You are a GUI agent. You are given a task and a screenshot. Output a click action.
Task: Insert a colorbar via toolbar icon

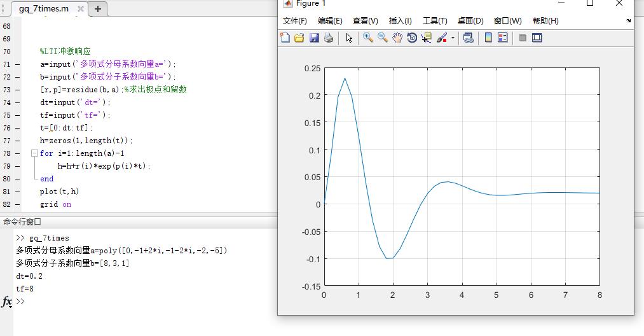[x=488, y=38]
